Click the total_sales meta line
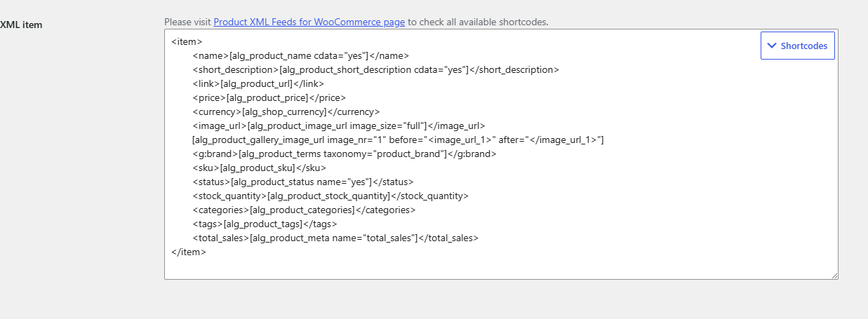 pyautogui.click(x=335, y=238)
